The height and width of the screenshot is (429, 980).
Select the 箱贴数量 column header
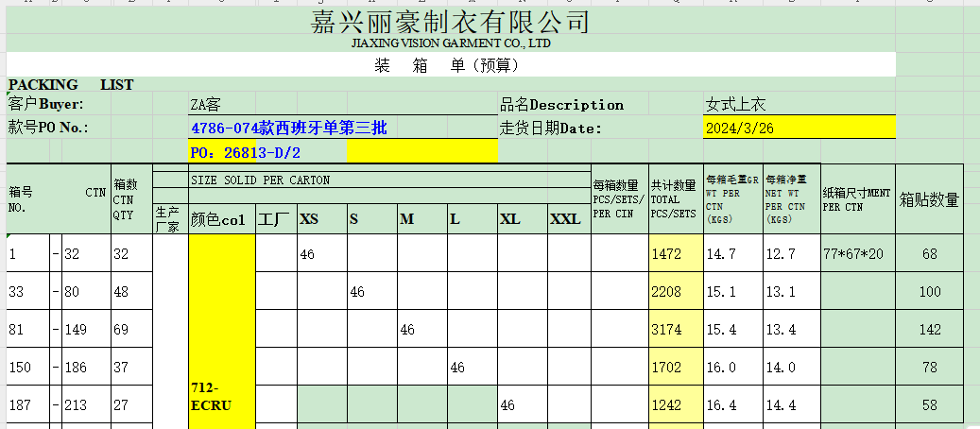[x=929, y=199]
